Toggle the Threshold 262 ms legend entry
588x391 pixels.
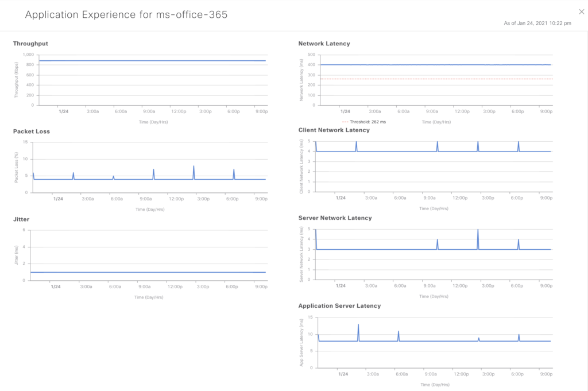(364, 122)
